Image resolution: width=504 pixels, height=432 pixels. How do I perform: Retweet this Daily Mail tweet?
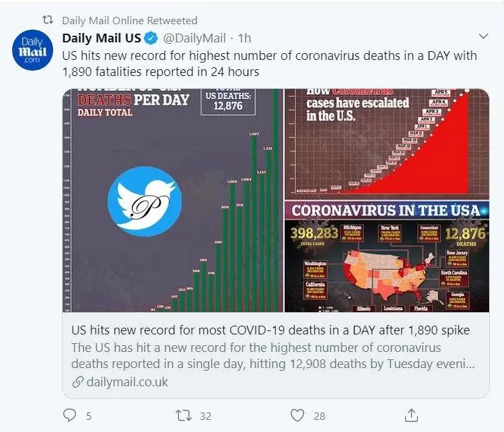(x=183, y=416)
